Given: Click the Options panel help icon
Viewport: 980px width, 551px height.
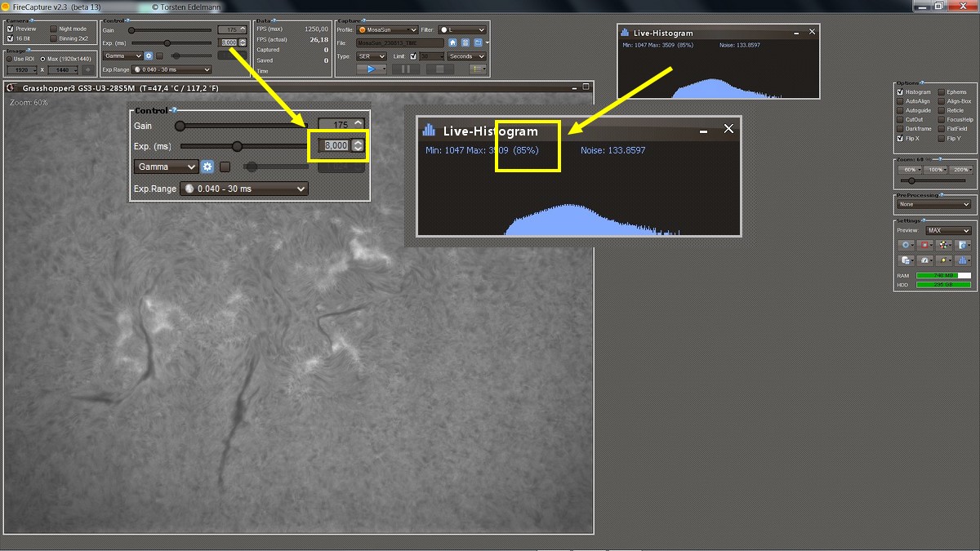Looking at the screenshot, I should [x=922, y=82].
